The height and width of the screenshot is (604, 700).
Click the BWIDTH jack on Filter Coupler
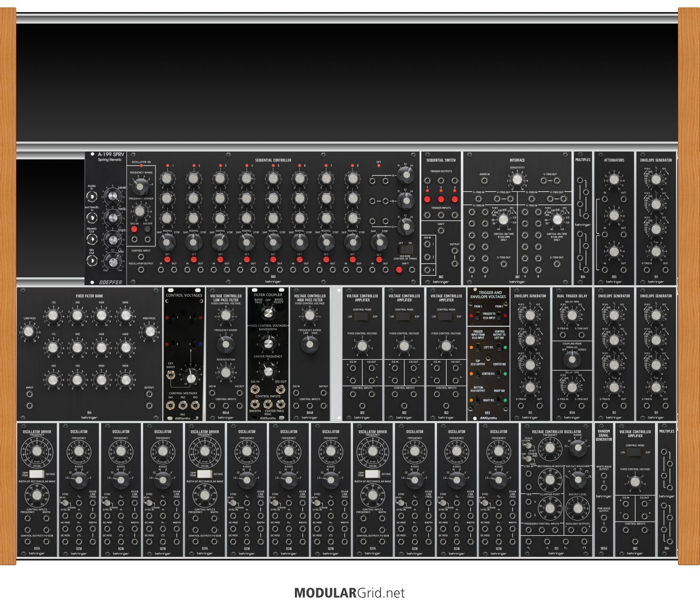click(x=255, y=404)
